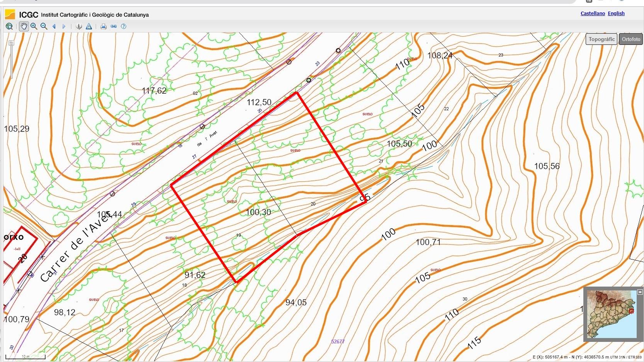This screenshot has width=644, height=362.
Task: Print the current map
Action: pyautogui.click(x=104, y=26)
